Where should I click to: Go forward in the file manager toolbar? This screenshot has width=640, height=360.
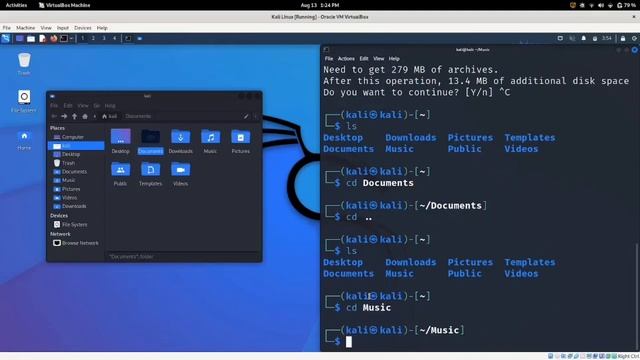tap(64, 116)
